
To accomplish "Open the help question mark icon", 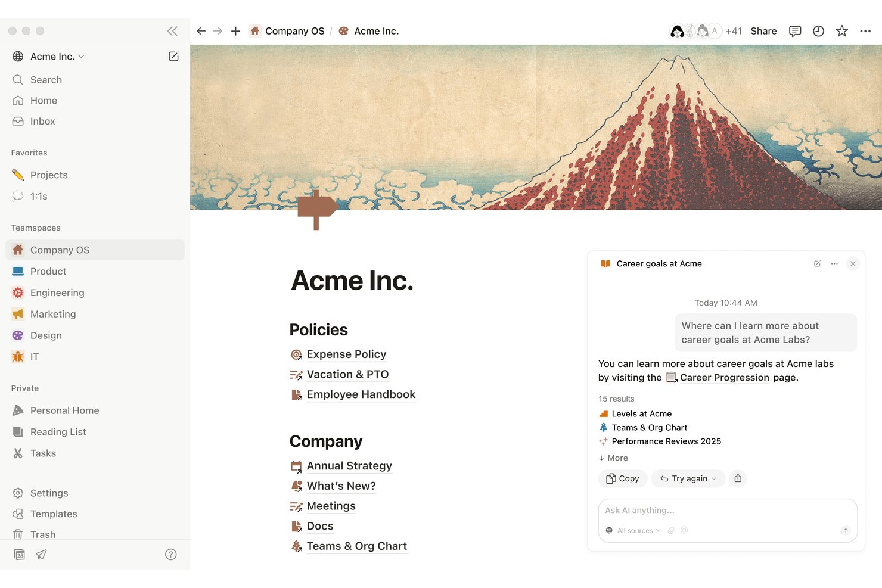I will [170, 555].
